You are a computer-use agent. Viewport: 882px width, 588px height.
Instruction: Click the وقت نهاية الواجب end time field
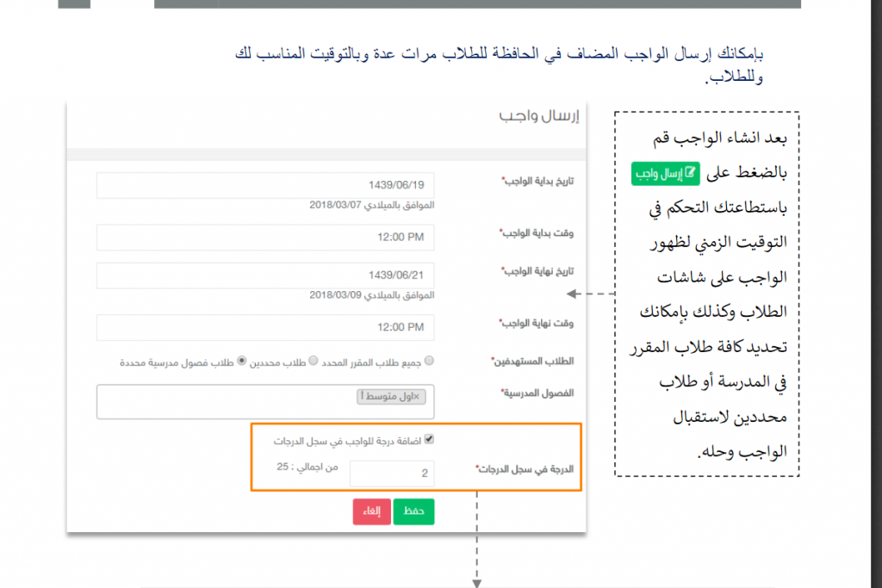tap(265, 327)
